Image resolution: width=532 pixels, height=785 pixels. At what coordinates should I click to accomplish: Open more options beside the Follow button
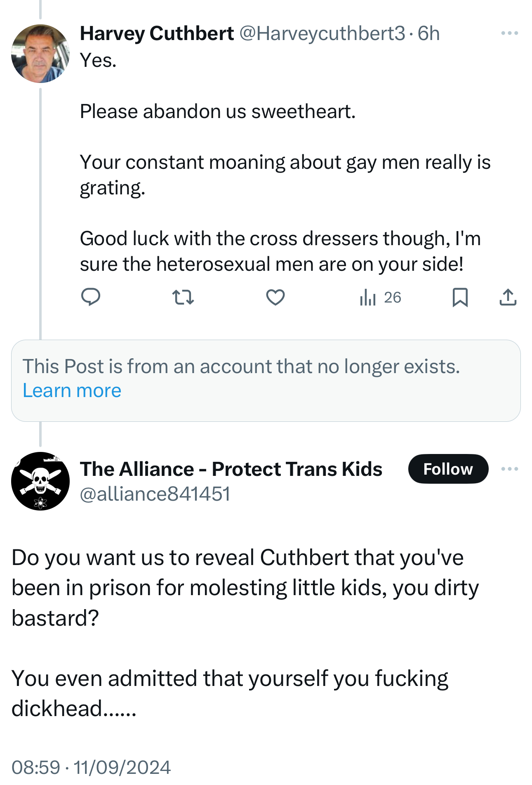point(509,469)
